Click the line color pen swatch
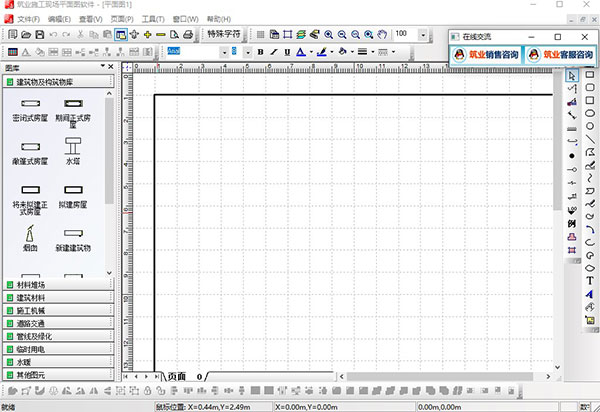This screenshot has height=412, width=600. click(322, 52)
